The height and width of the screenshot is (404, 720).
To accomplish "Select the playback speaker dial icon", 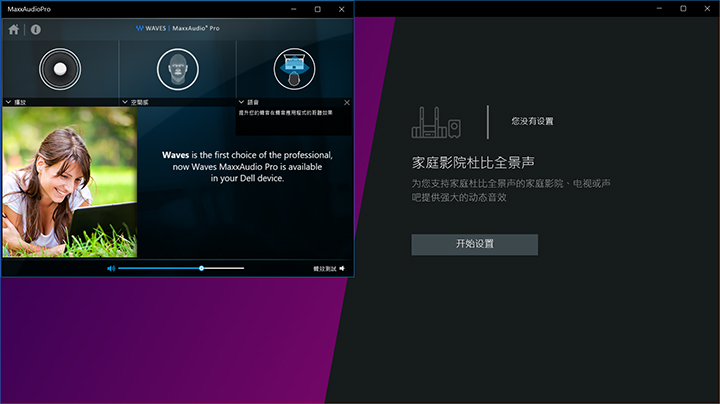I will [x=60, y=69].
